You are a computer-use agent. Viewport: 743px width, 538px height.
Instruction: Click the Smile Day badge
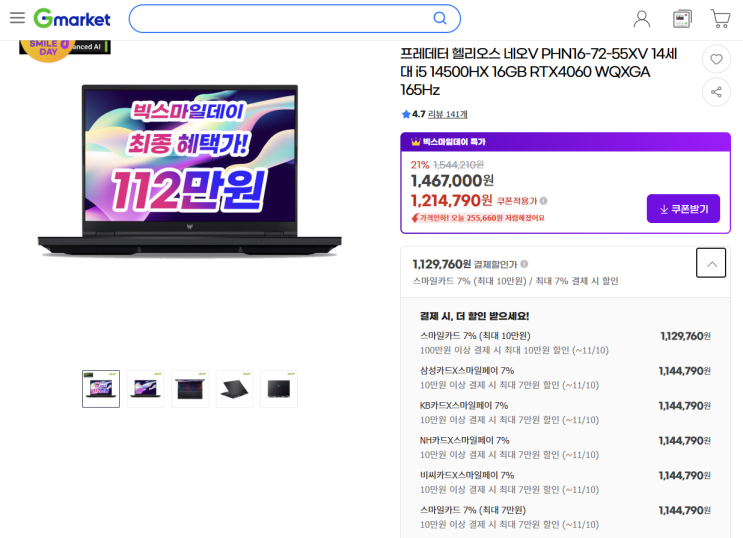pos(48,49)
